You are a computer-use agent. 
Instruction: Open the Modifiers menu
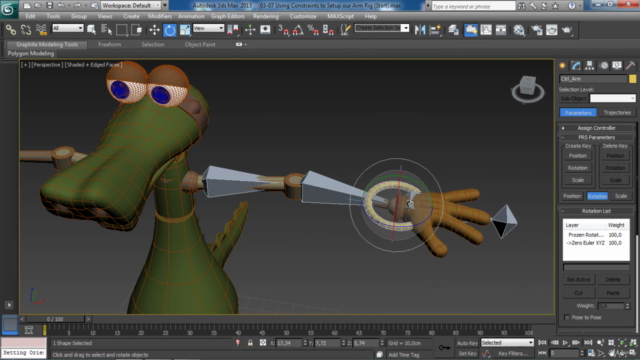[x=160, y=16]
